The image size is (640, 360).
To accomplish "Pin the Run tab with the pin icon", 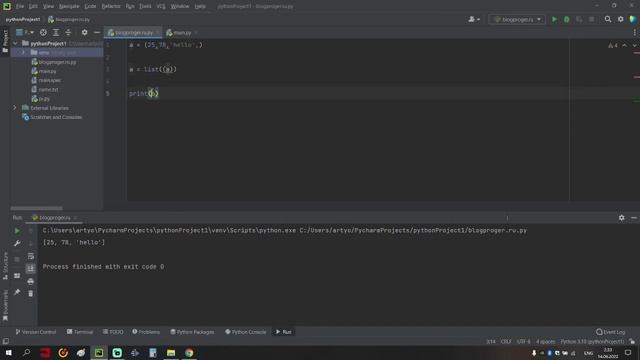I will (17, 292).
